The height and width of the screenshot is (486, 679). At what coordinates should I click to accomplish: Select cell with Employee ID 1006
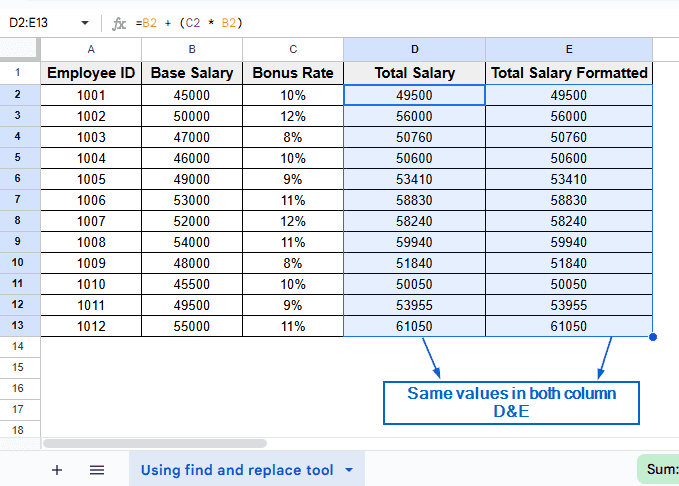91,200
